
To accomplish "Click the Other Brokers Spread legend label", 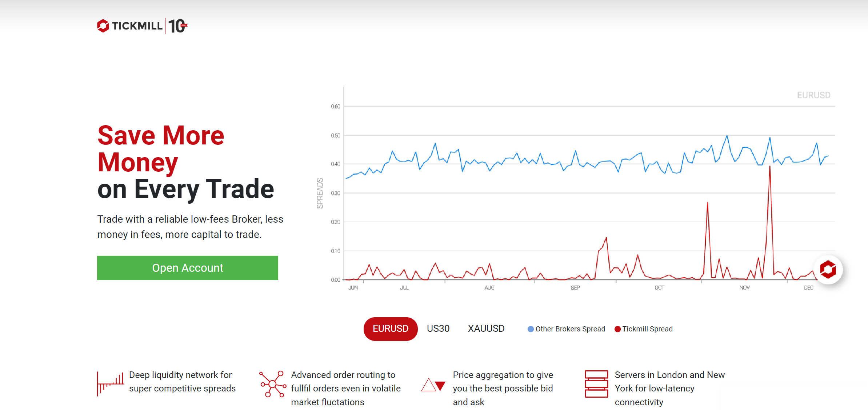I will [570, 329].
